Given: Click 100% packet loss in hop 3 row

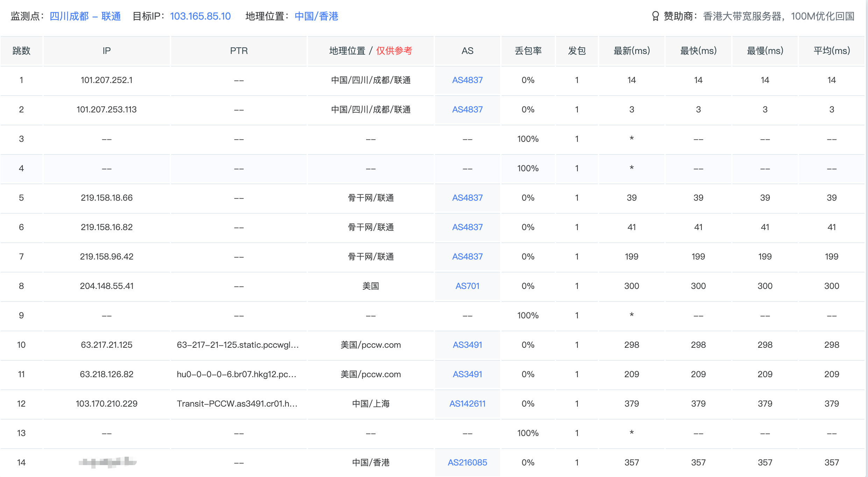Looking at the screenshot, I should 528,139.
